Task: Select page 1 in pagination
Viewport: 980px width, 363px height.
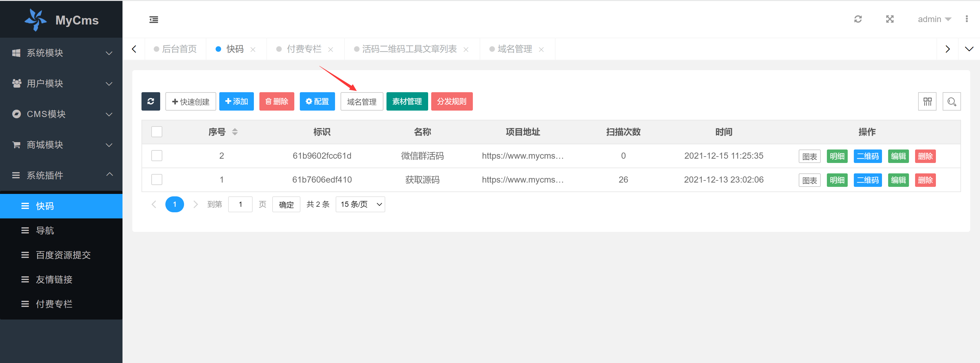Action: click(175, 204)
